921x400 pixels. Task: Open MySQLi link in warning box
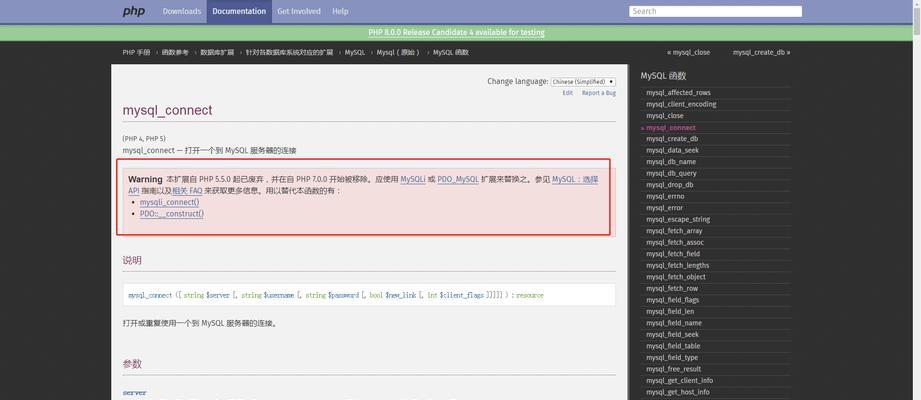point(413,179)
